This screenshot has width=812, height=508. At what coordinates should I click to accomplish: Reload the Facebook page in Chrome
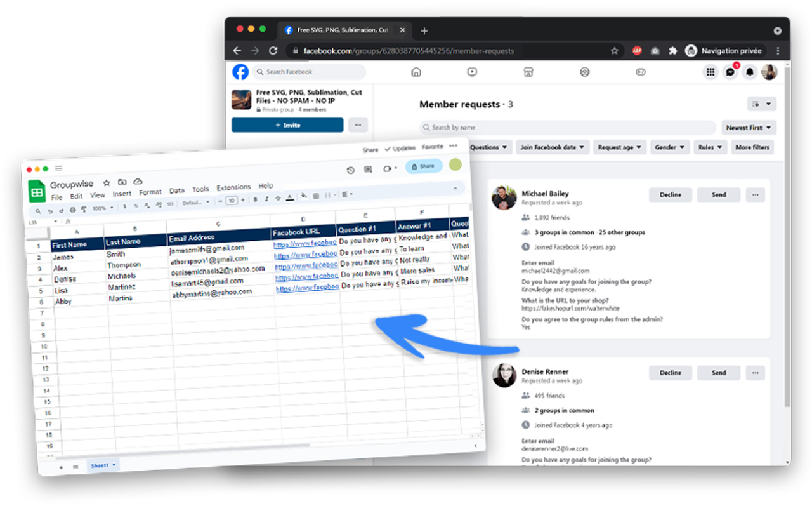(x=273, y=51)
